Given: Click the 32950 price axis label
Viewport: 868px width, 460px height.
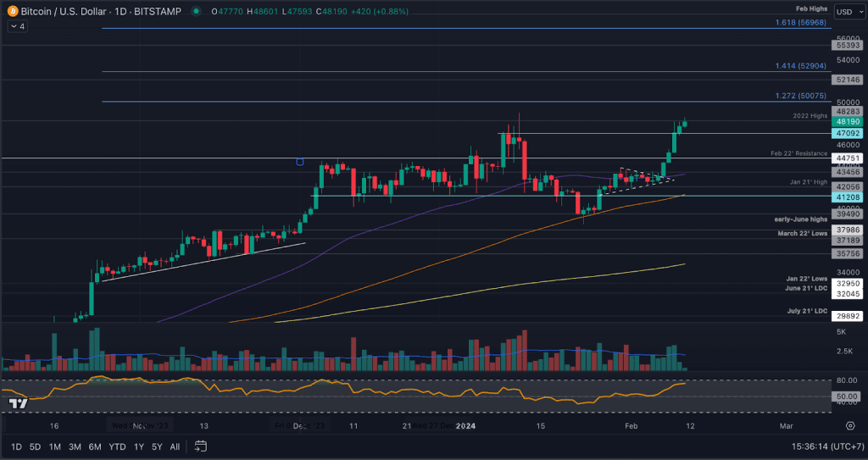Looking at the screenshot, I should click(847, 284).
